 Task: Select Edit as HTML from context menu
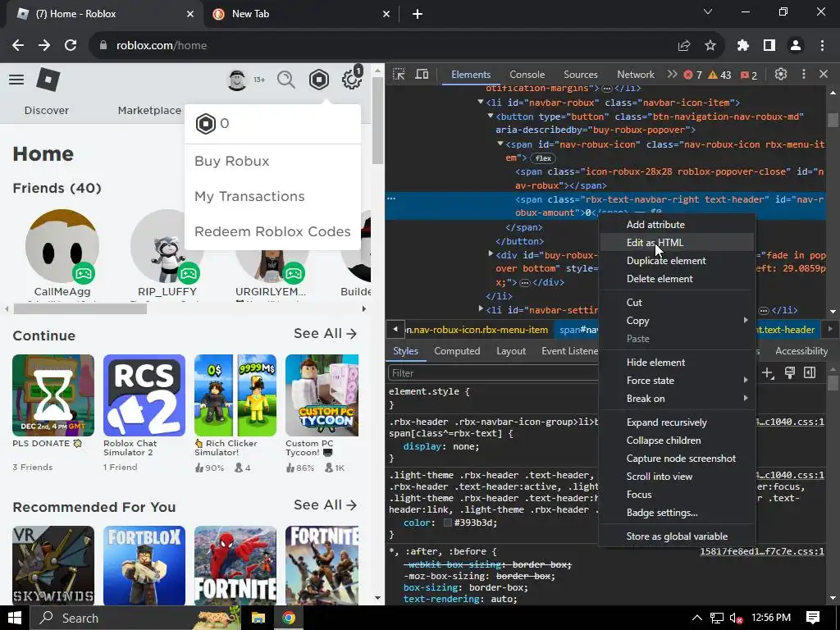[x=677, y=243]
